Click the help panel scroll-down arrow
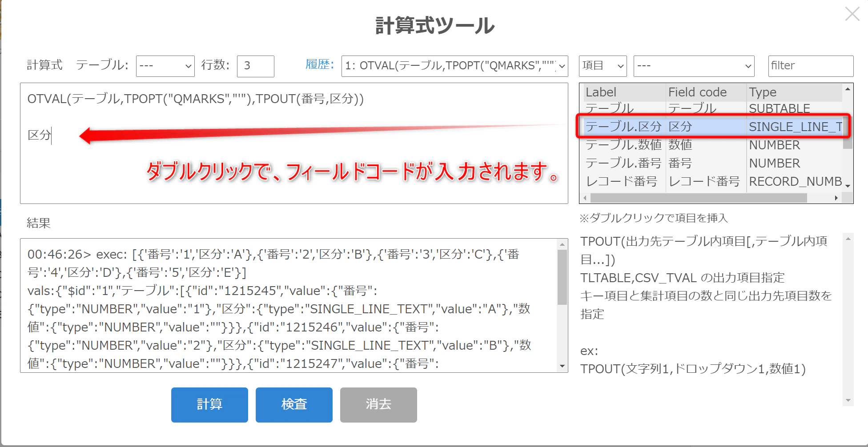This screenshot has width=868, height=447. pyautogui.click(x=848, y=400)
